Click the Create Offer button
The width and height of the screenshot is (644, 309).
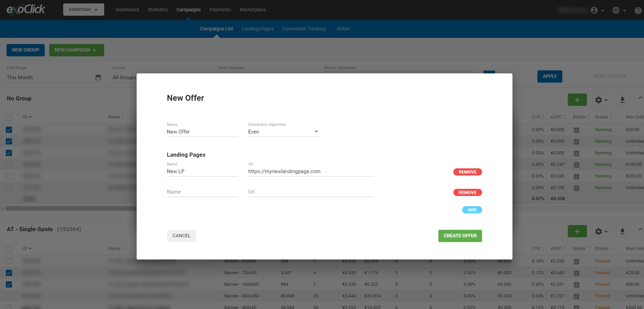(460, 236)
